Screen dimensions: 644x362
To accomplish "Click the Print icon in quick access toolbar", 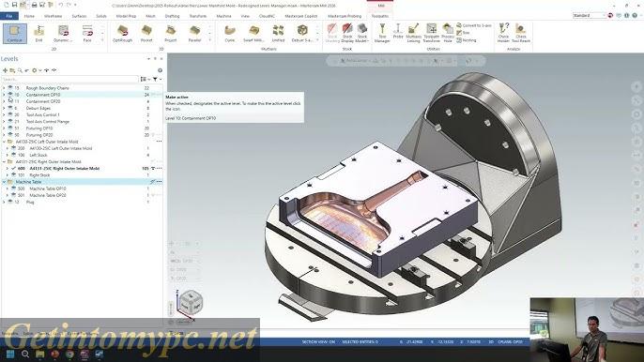I will pos(34,5).
